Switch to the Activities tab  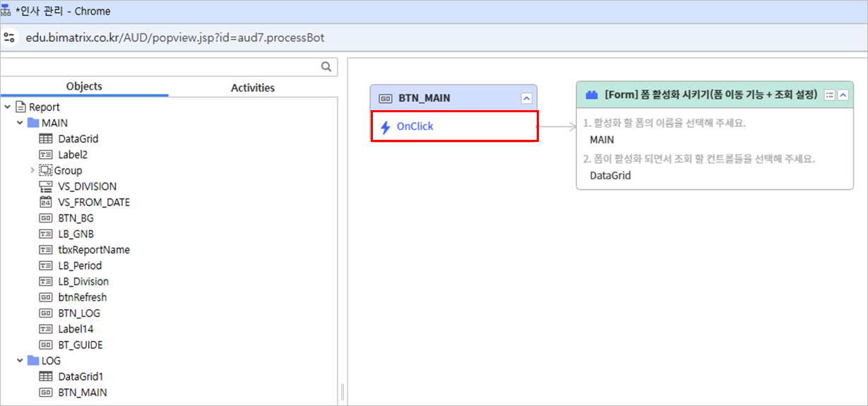tap(253, 88)
